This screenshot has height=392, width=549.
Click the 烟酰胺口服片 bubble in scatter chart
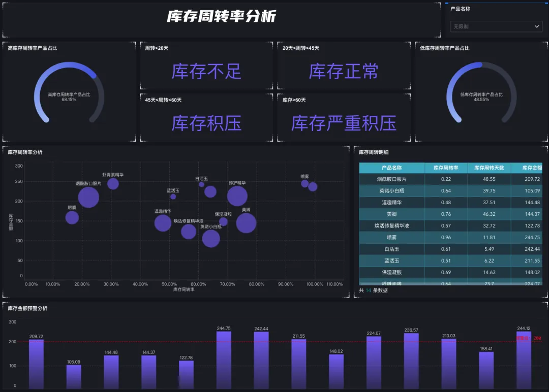coord(88,198)
